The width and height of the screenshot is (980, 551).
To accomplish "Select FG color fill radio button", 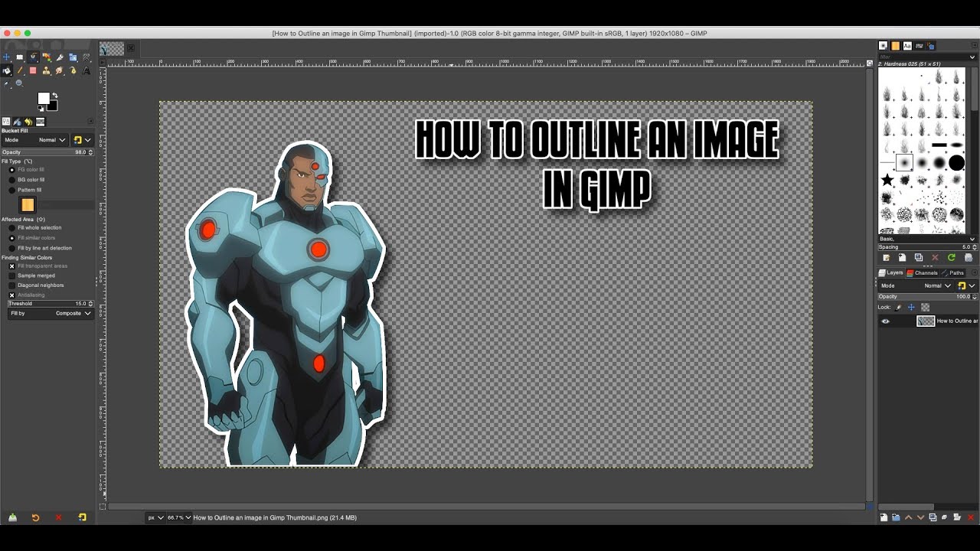I will click(11, 169).
